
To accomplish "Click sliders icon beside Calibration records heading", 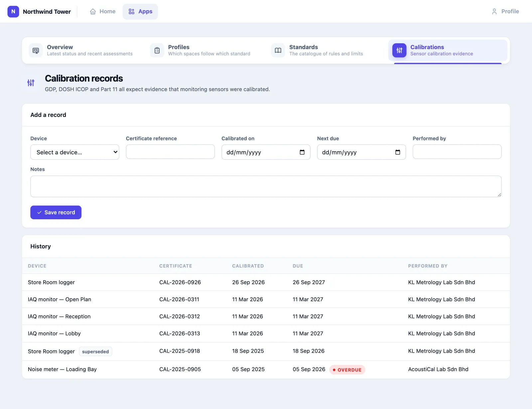I will click(x=31, y=83).
